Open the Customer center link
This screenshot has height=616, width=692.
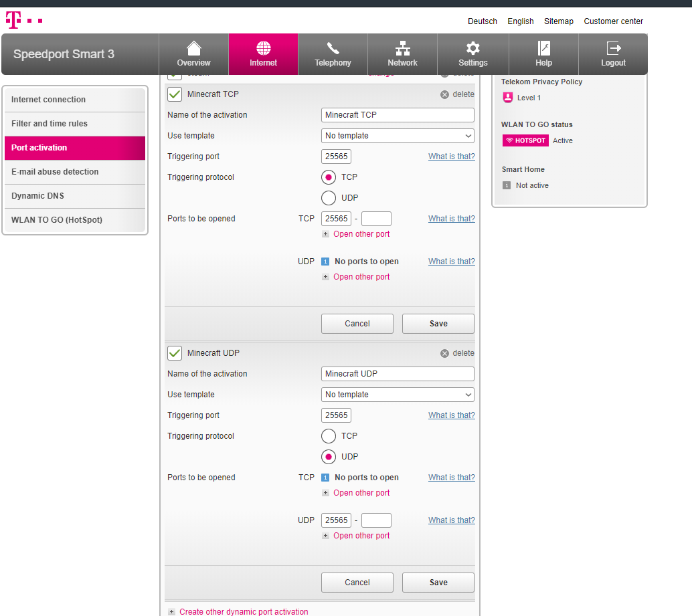[614, 21]
